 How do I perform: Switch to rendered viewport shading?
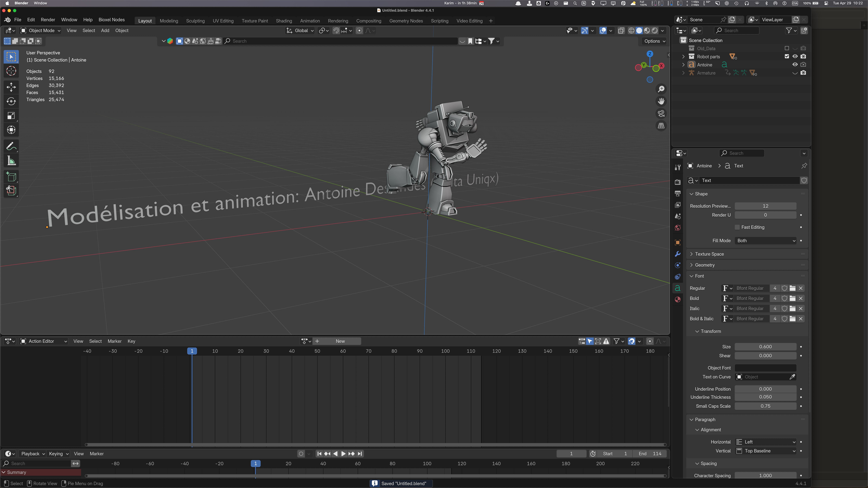click(655, 31)
